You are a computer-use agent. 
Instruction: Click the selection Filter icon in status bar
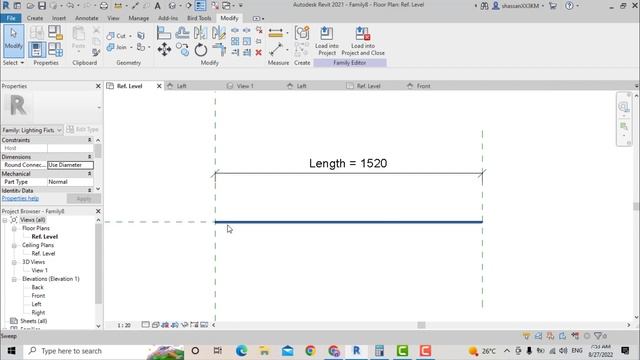tap(599, 336)
